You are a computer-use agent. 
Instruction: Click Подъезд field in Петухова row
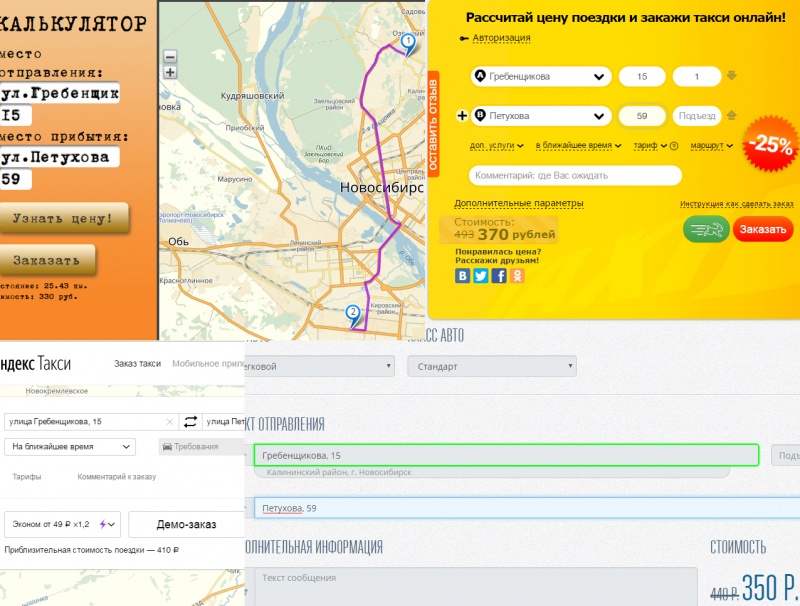tap(696, 116)
